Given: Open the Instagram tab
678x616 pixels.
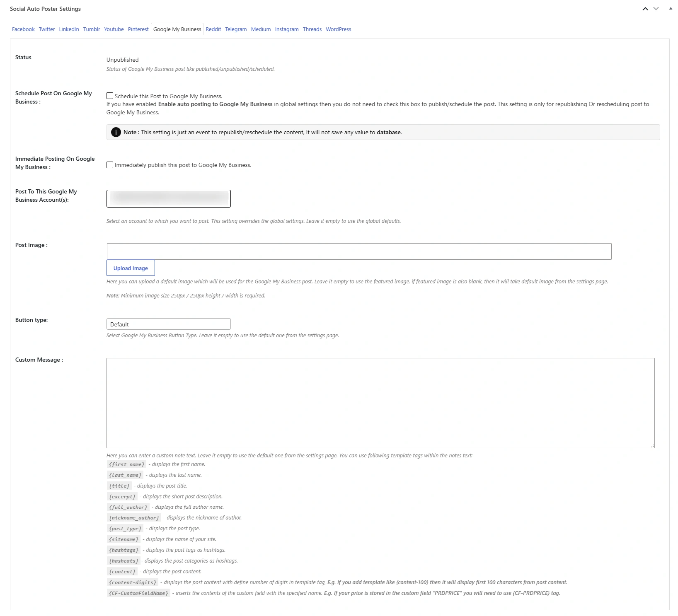Looking at the screenshot, I should pyautogui.click(x=287, y=29).
